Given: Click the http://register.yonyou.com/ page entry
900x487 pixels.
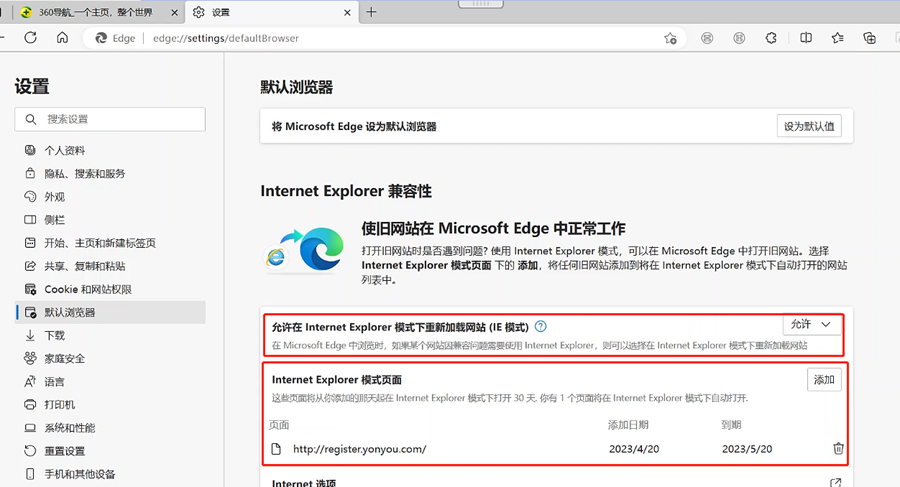Looking at the screenshot, I should tap(359, 449).
